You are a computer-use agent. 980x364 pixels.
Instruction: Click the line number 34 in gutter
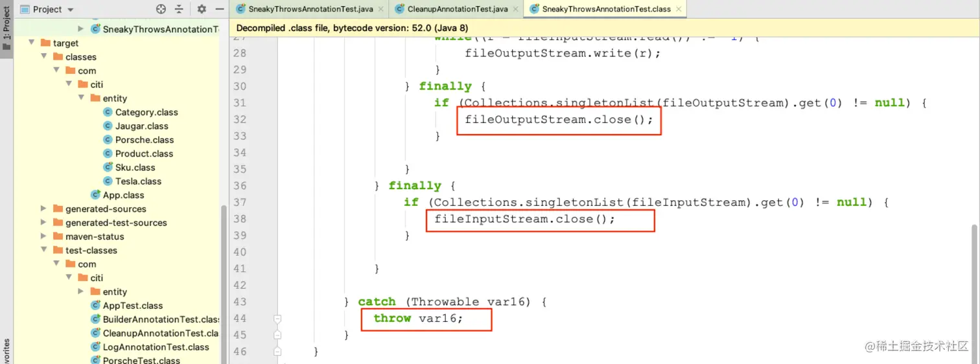pyautogui.click(x=239, y=152)
